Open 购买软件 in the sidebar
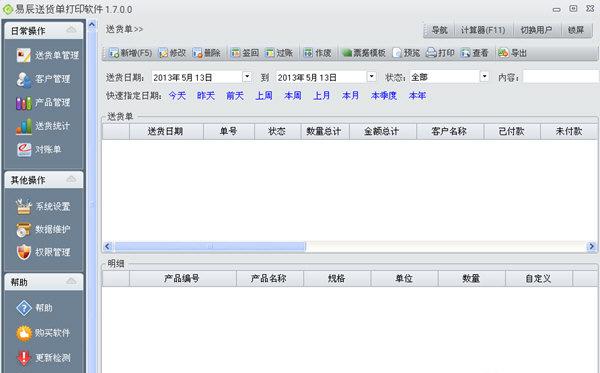The image size is (600, 373). point(43,333)
